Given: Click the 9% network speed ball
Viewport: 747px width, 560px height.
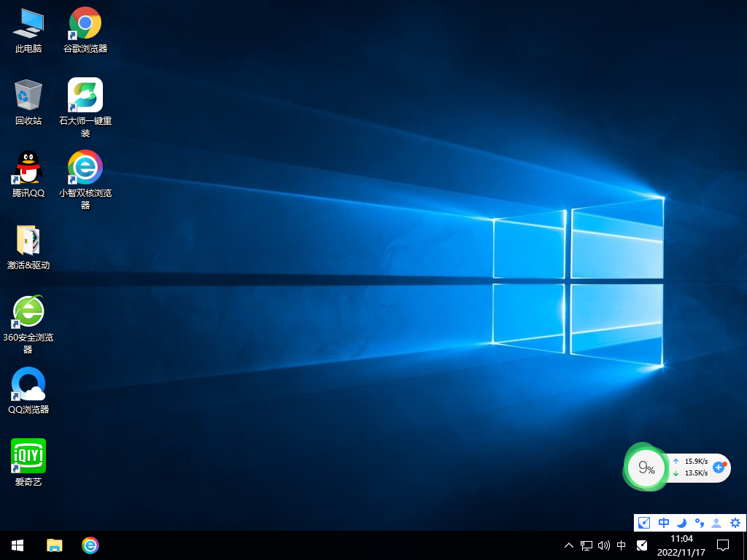Looking at the screenshot, I should coord(645,467).
